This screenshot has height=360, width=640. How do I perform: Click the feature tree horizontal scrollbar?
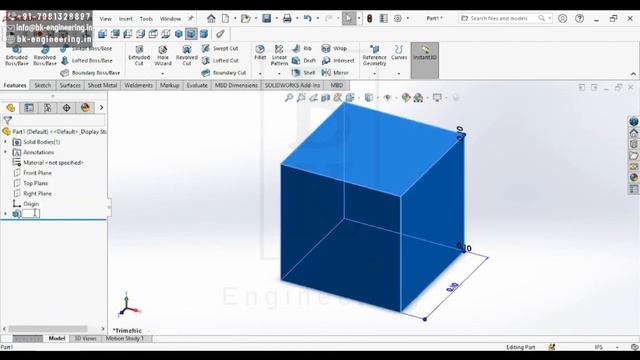click(48, 329)
